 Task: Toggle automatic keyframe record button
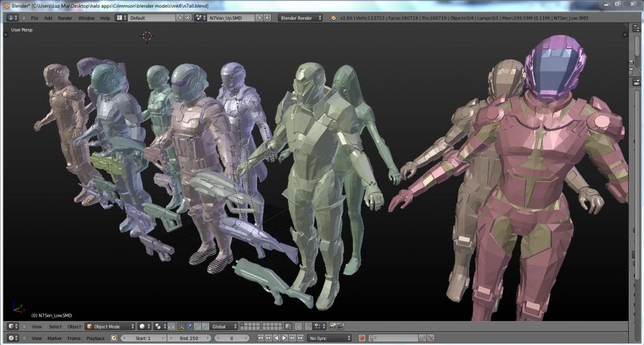click(x=362, y=338)
